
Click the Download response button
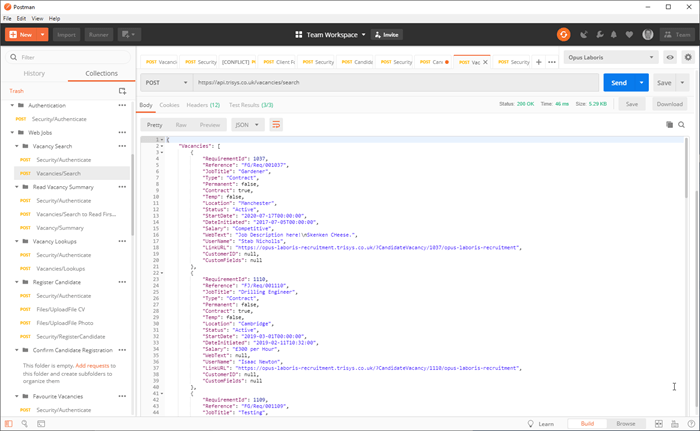point(669,104)
